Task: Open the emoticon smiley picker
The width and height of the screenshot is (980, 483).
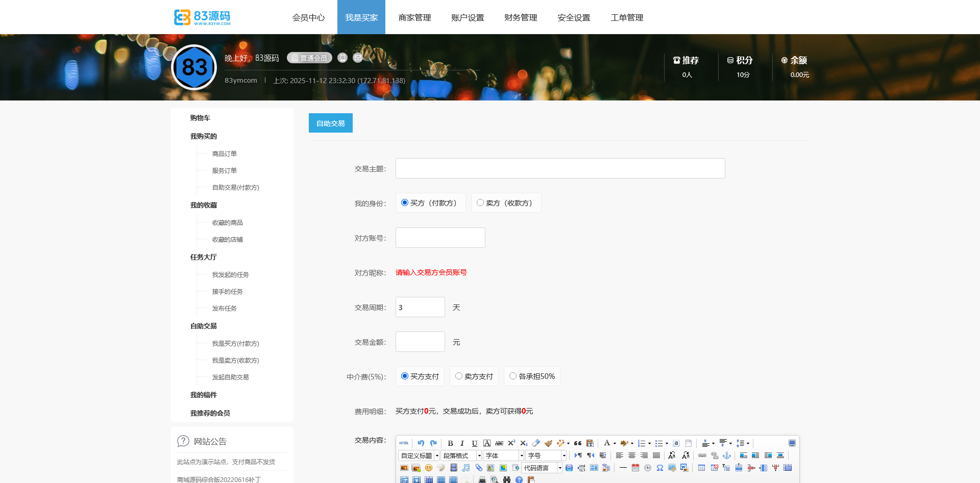Action: pyautogui.click(x=429, y=468)
